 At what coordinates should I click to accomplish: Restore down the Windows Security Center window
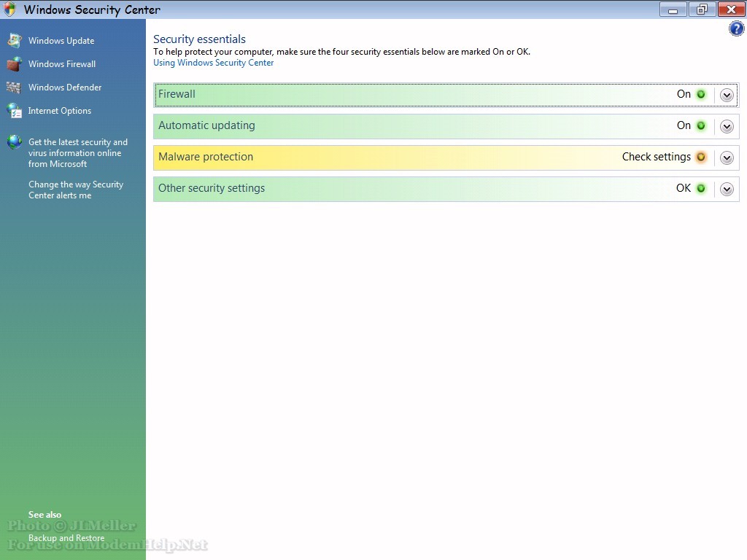(x=702, y=9)
